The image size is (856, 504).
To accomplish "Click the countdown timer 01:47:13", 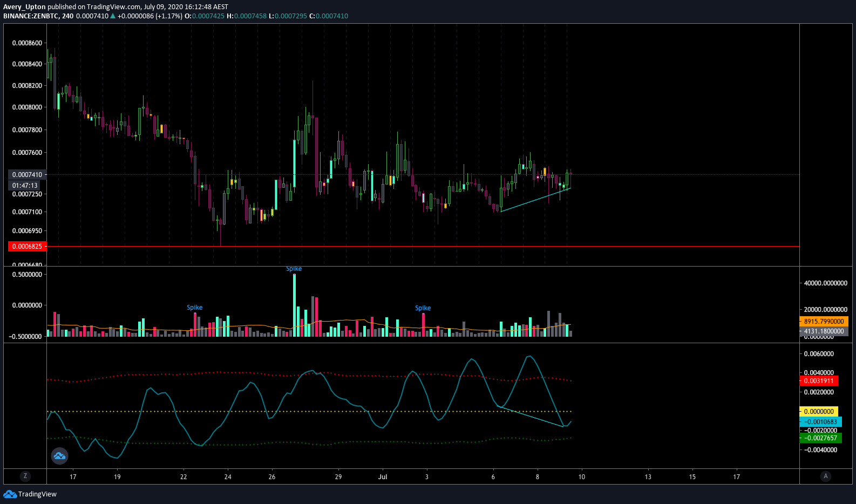I will [x=25, y=186].
